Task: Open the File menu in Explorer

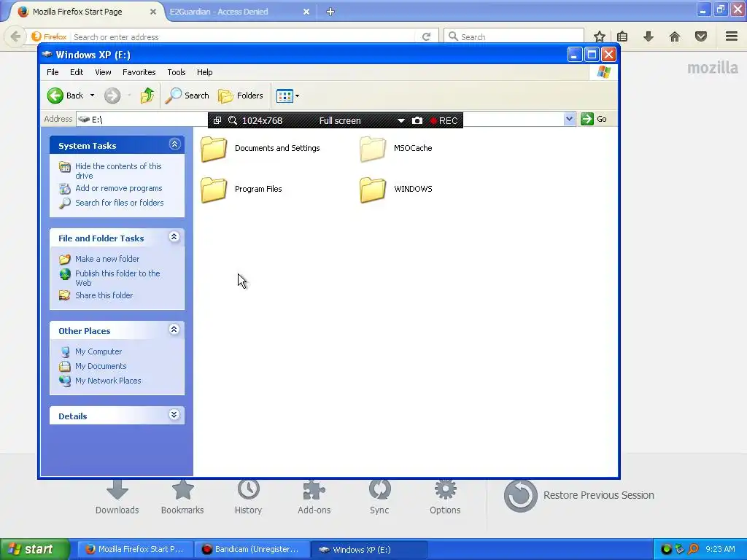Action: [53, 72]
